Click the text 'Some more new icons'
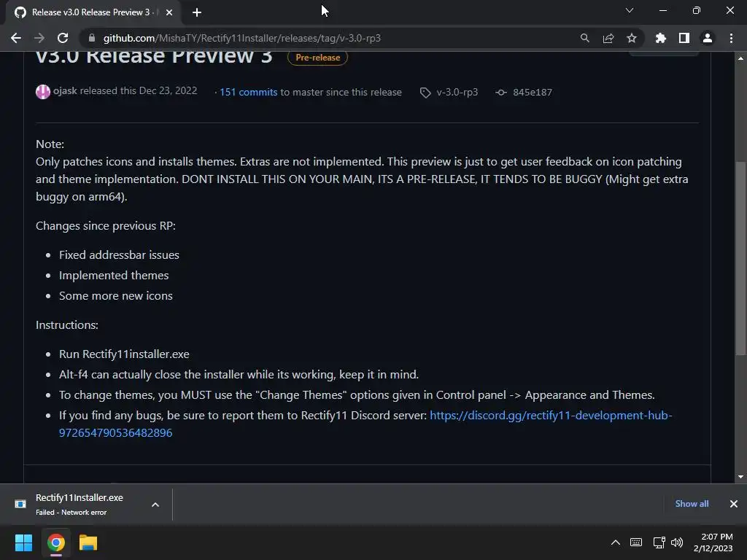This screenshot has width=747, height=560. [116, 296]
